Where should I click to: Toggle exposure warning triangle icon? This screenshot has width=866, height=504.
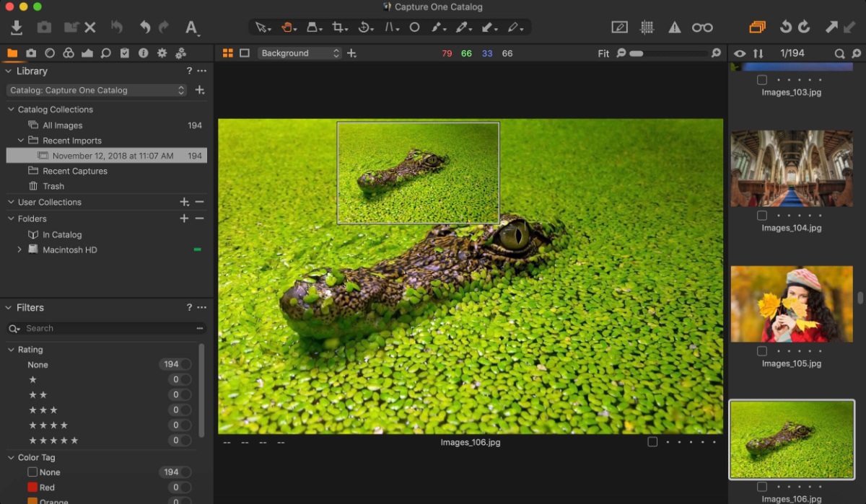click(674, 27)
